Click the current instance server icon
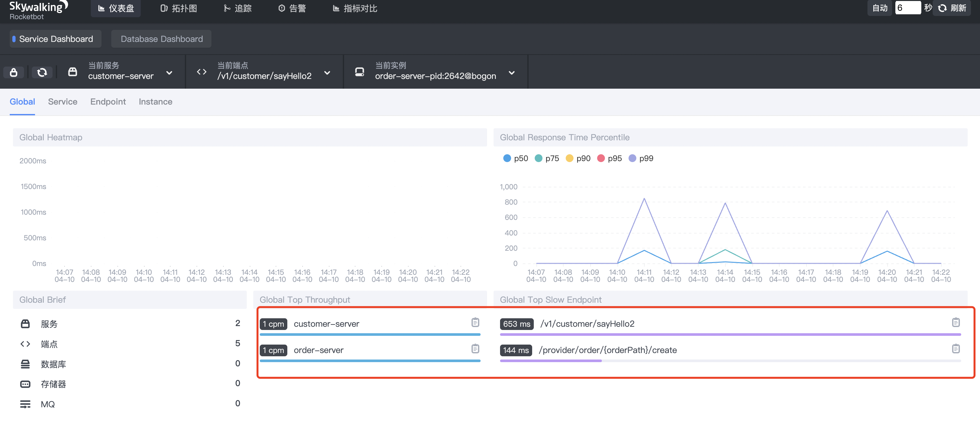 pos(359,72)
